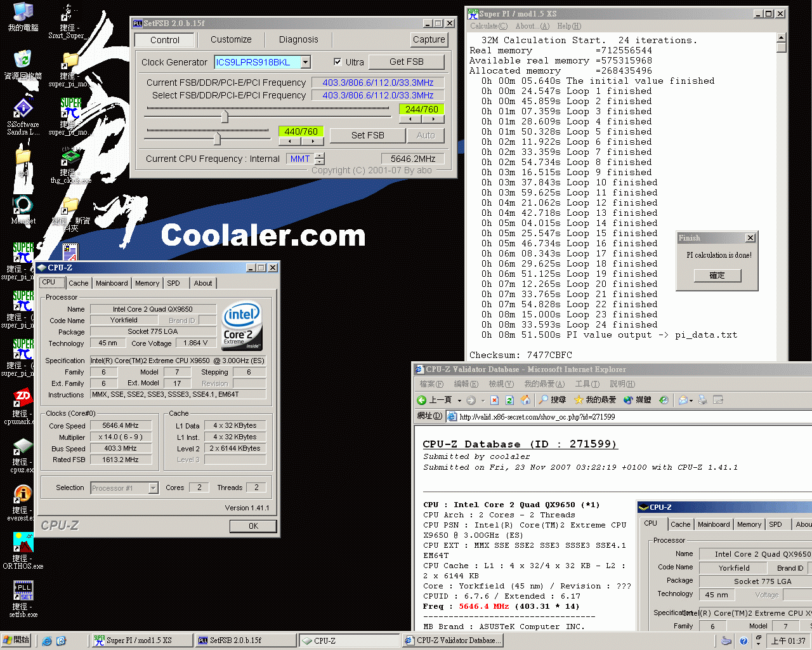Viewport: 812px width, 650px height.
Task: Click the IE refresh page icon
Action: pos(509,400)
